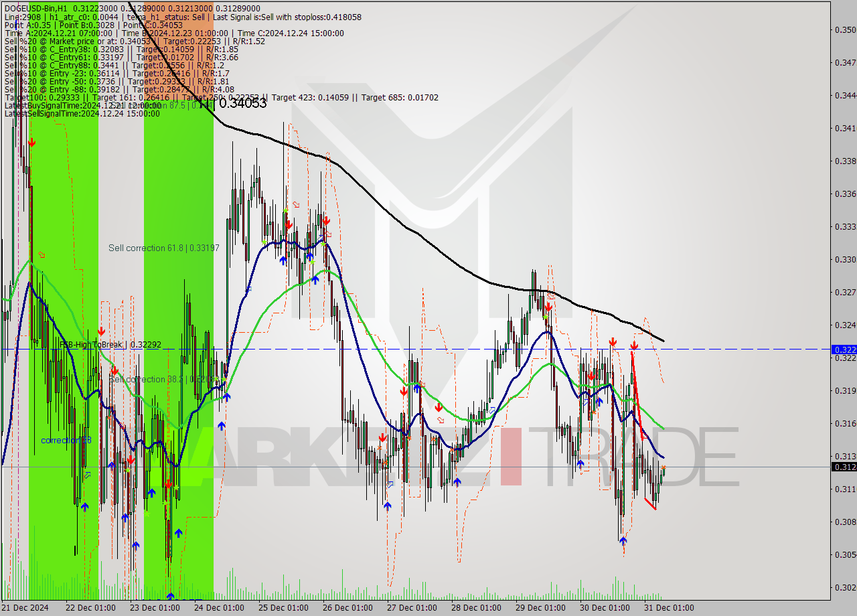The image size is (857, 616).
Task: Click the '25 Dec 01:00' time axis label
Action: [x=283, y=608]
